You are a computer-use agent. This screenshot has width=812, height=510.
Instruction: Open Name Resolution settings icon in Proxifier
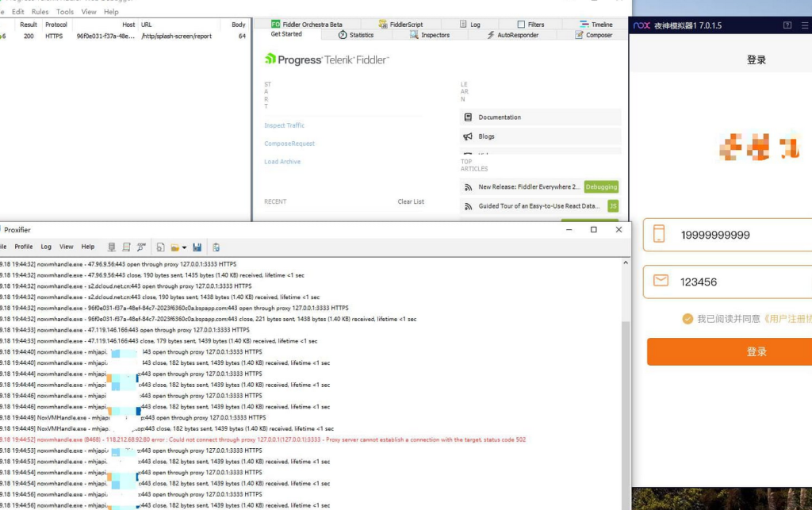click(x=141, y=247)
